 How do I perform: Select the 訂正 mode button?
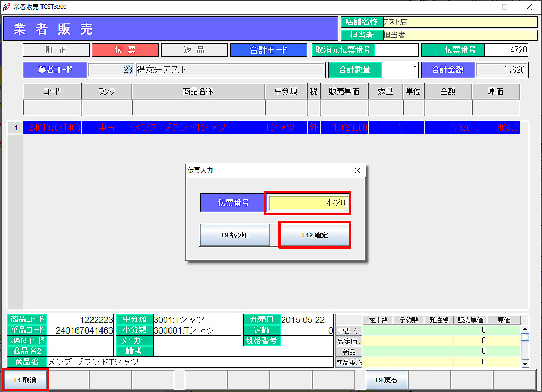56,50
